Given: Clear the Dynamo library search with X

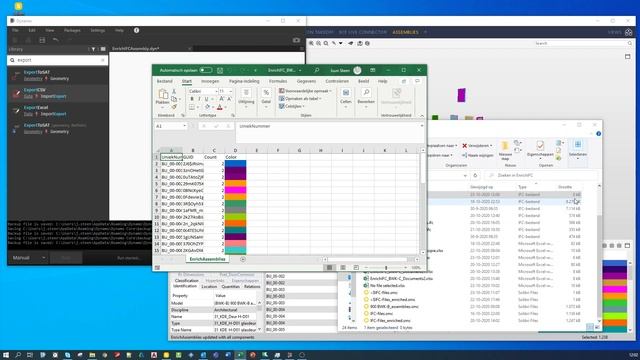Looking at the screenshot, I should coord(103,60).
